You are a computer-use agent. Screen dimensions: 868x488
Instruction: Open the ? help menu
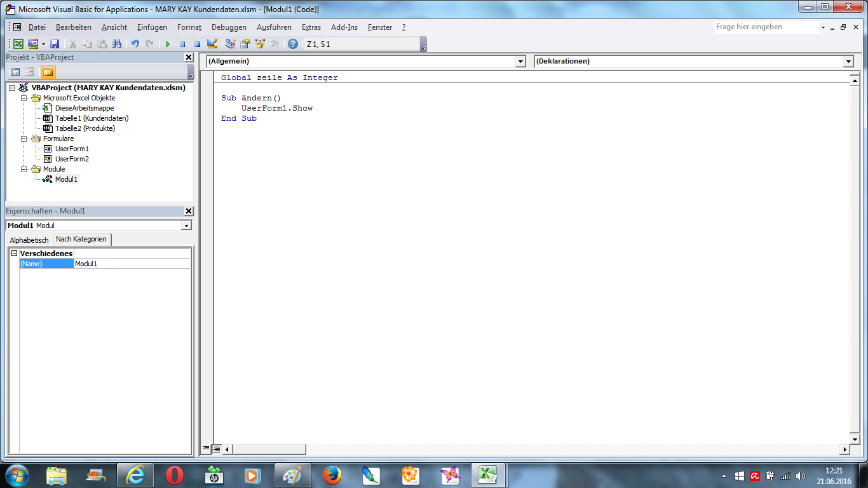404,27
